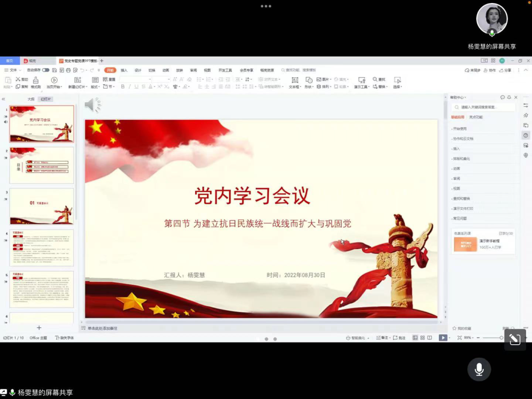The width and height of the screenshot is (532, 399).
Task: Click the Bold B icon
Action: [x=123, y=87]
